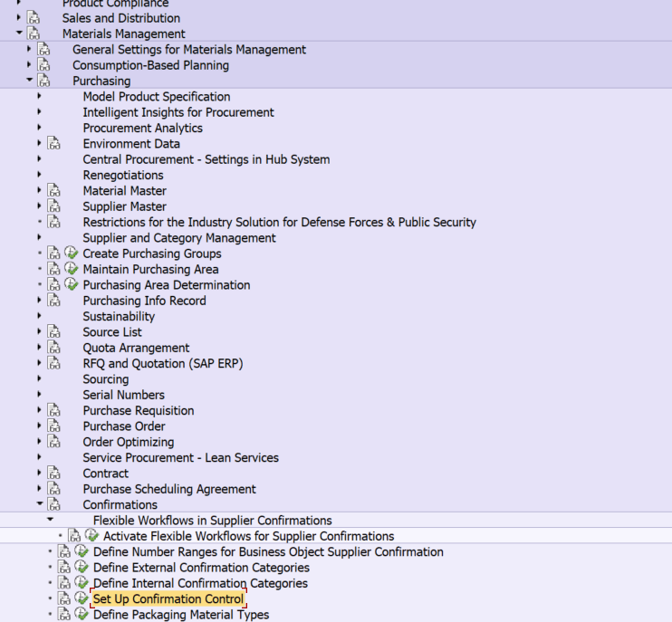This screenshot has width=672, height=622.
Task: Select the highlighted Set Up Confirmation Control entry
Action: (168, 599)
